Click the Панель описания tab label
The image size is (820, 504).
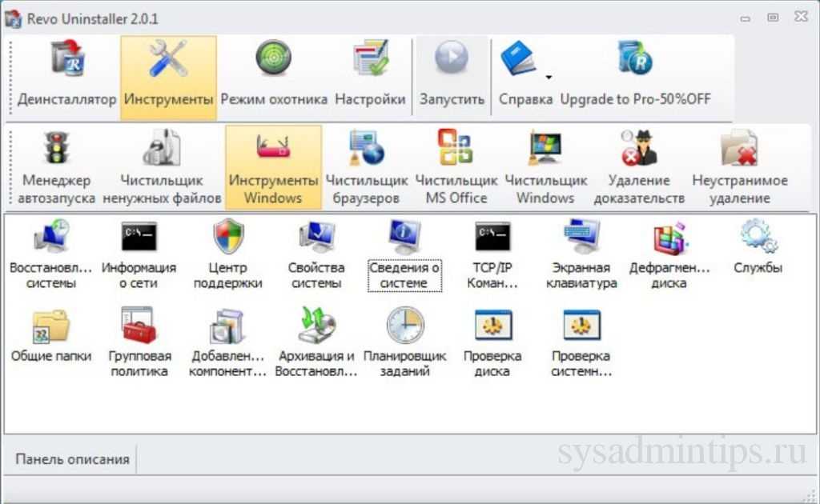click(72, 459)
